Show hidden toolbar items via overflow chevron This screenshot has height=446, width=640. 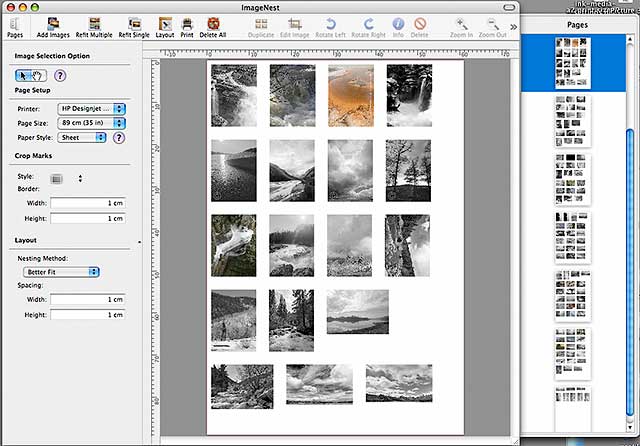(513, 27)
